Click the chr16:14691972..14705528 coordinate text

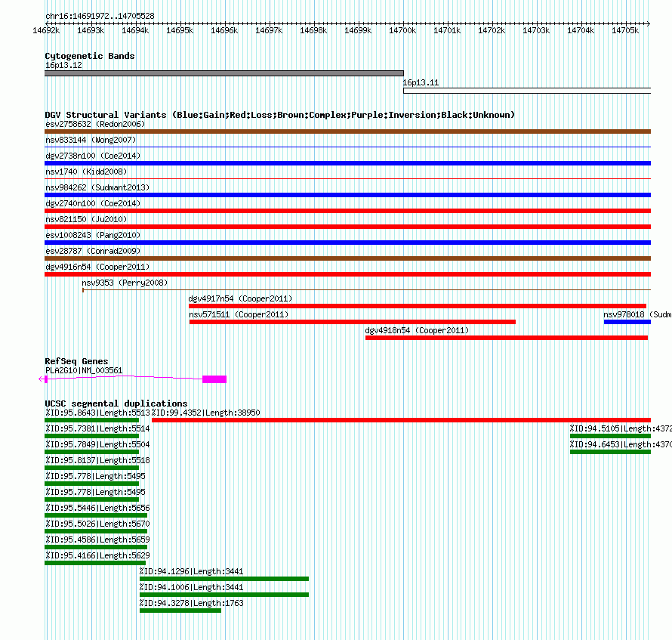pos(100,16)
